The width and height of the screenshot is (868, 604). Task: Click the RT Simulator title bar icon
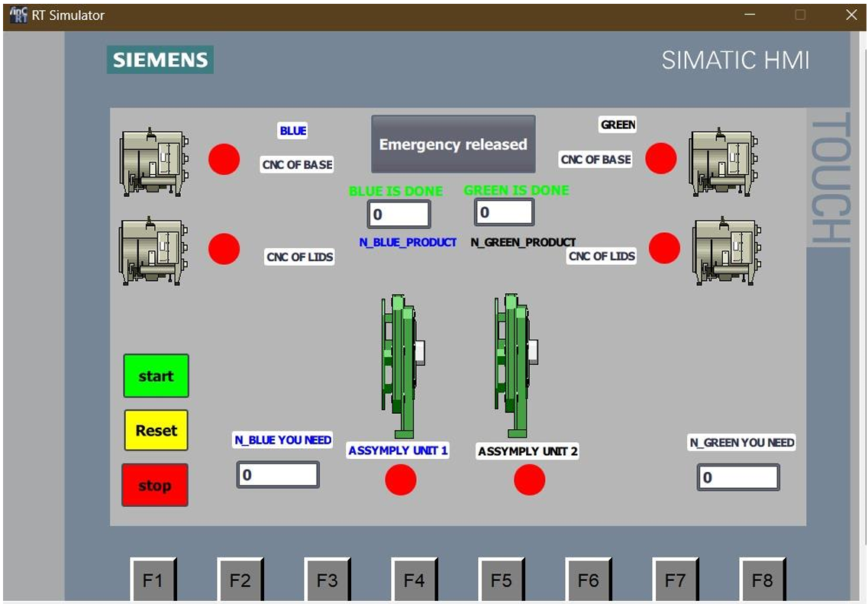tap(18, 15)
